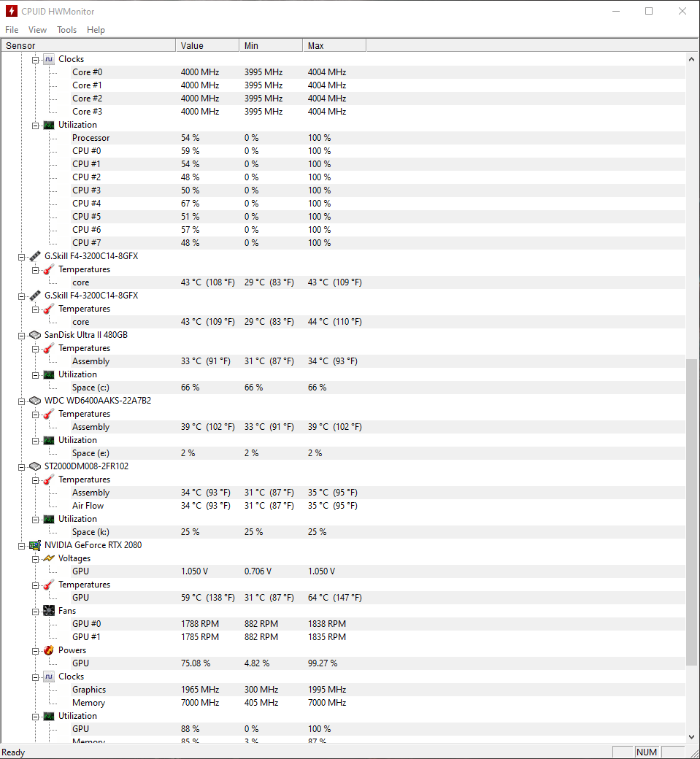Collapse the CPU Clocks node

point(35,60)
